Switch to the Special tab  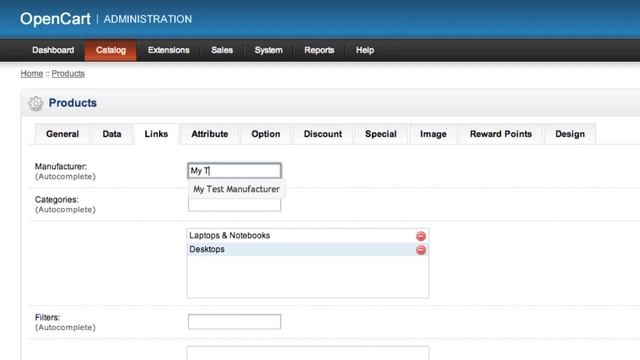(x=381, y=134)
